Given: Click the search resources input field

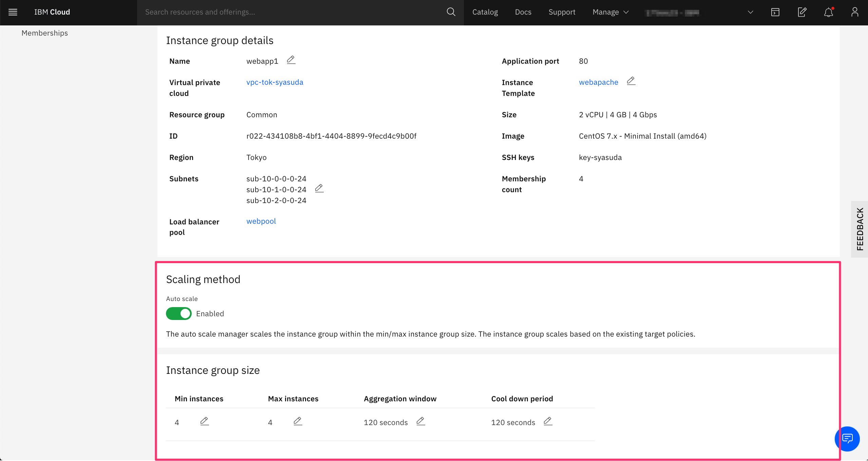Looking at the screenshot, I should (292, 12).
